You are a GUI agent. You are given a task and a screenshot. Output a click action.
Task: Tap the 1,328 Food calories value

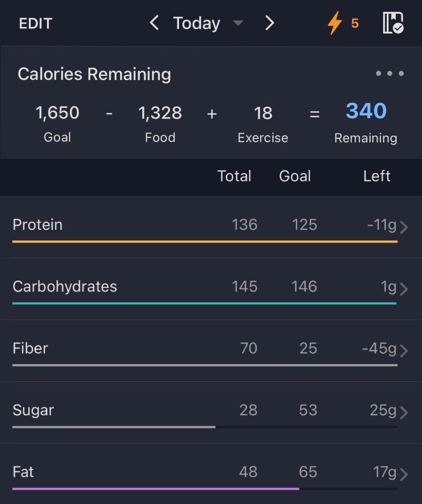click(x=160, y=113)
